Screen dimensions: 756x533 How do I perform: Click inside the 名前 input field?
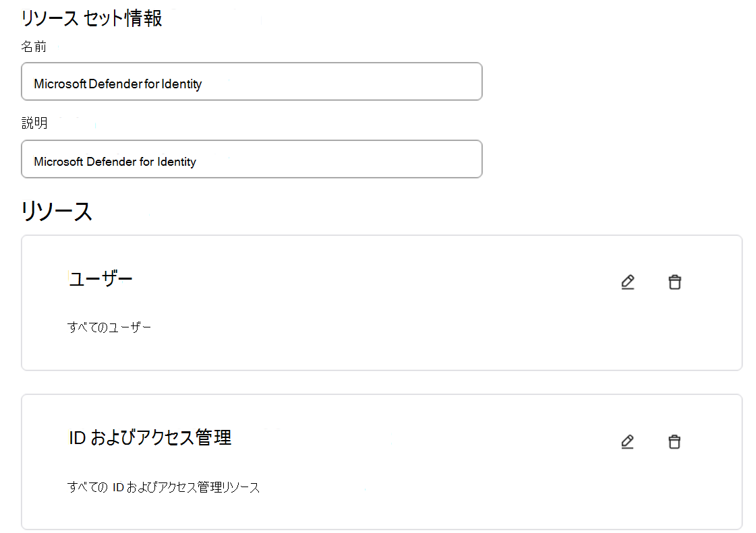(252, 81)
